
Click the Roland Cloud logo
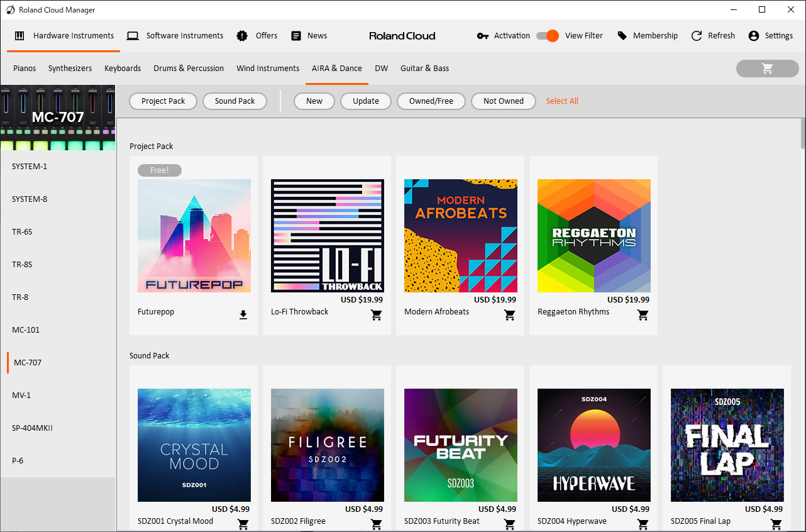coord(402,36)
